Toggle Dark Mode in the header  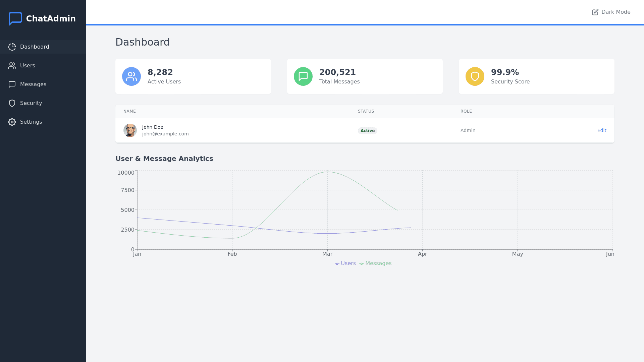point(611,12)
